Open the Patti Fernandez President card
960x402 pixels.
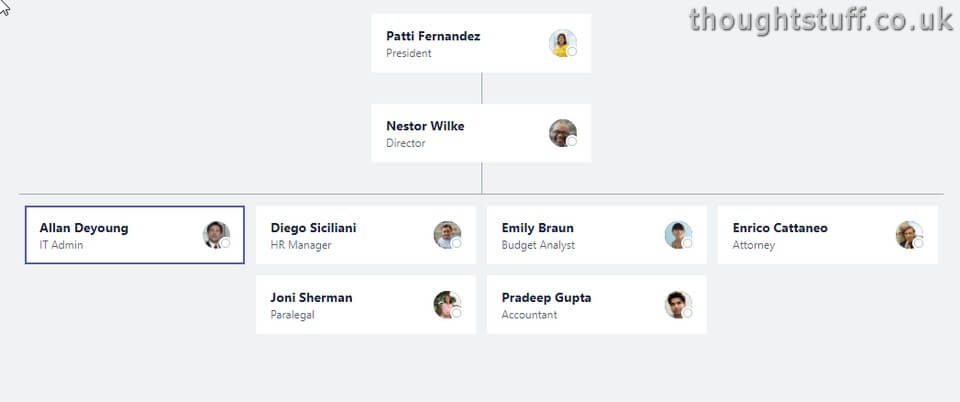(481, 43)
